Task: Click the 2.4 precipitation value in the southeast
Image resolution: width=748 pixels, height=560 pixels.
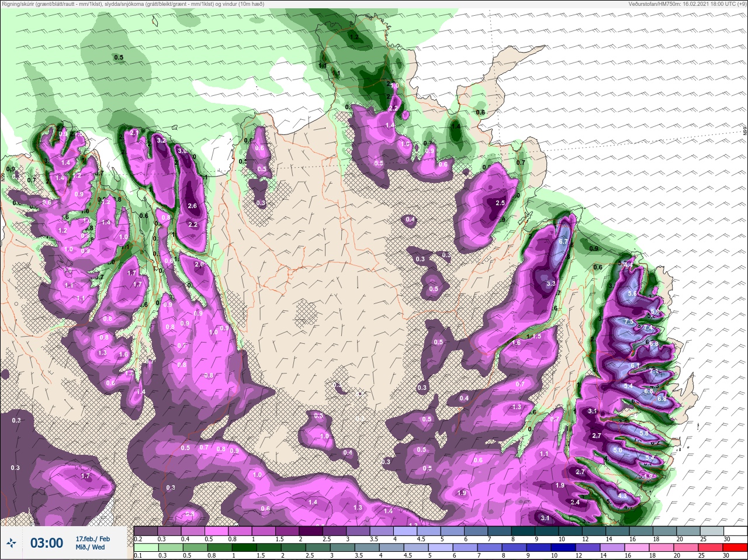Action: tap(575, 502)
